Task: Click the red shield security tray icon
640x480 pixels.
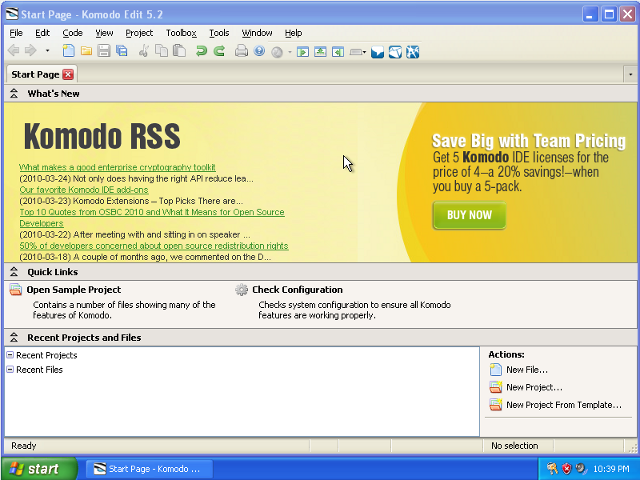Action: (567, 469)
